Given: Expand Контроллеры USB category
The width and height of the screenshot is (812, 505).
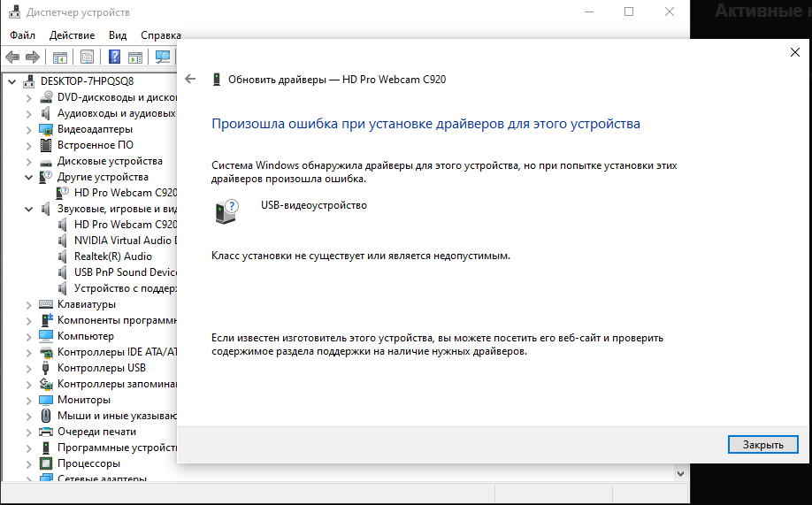Looking at the screenshot, I should [x=29, y=368].
